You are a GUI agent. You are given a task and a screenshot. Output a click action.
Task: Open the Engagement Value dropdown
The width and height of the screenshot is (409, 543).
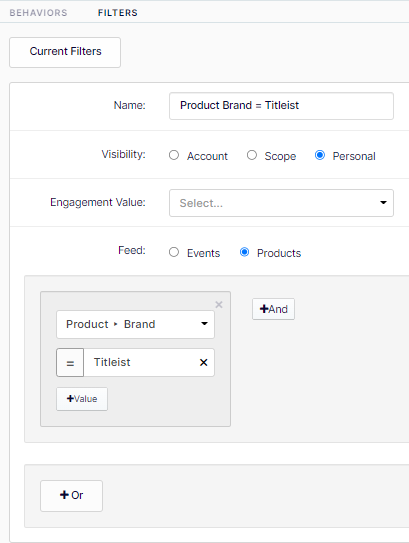pos(281,203)
